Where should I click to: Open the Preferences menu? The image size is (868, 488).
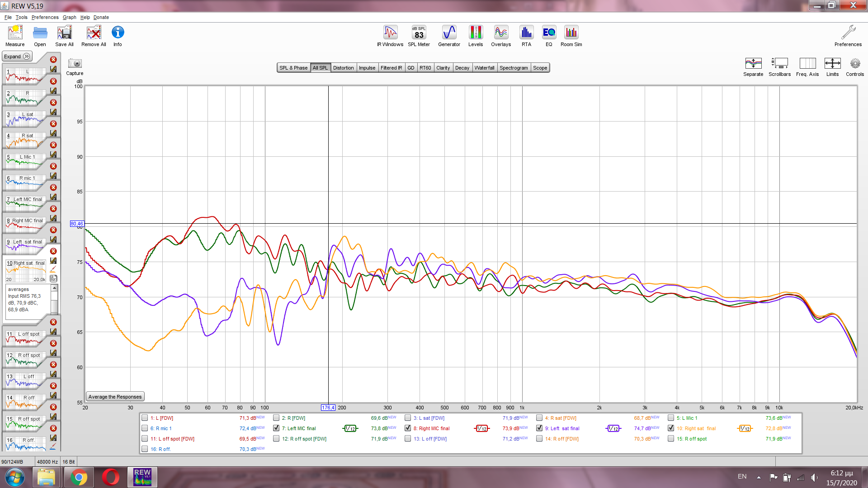tap(45, 17)
